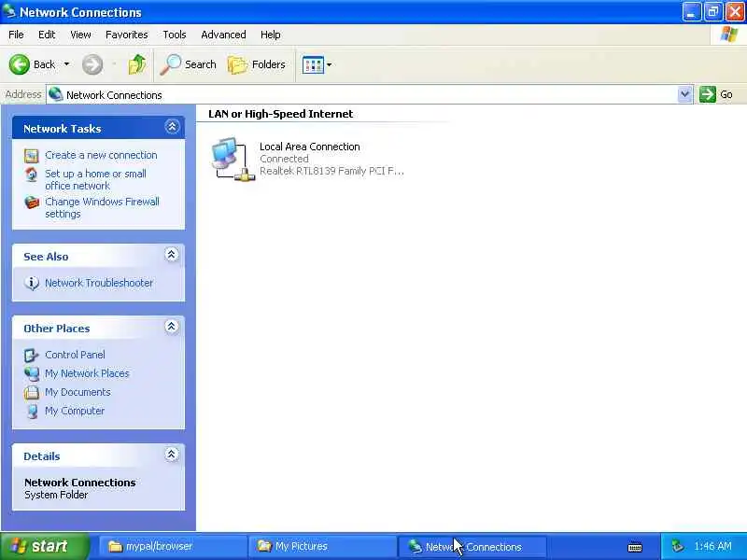Open the File menu

coord(16,35)
